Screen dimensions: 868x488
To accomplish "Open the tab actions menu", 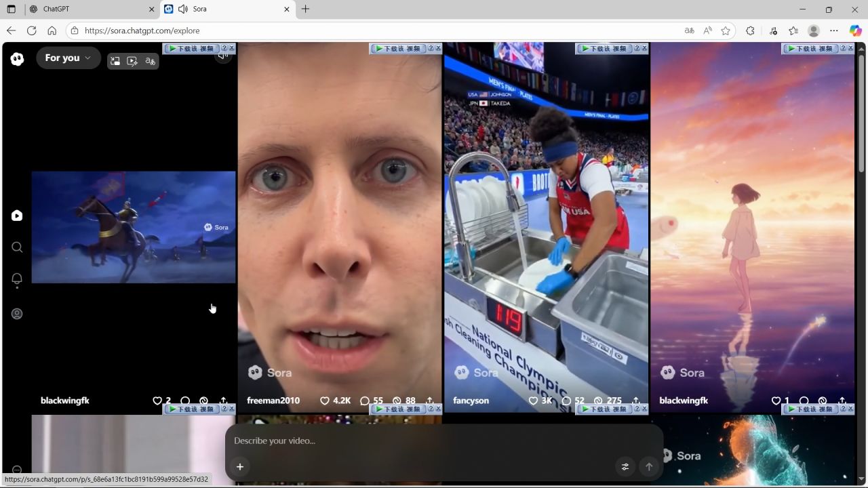I will click(x=11, y=9).
